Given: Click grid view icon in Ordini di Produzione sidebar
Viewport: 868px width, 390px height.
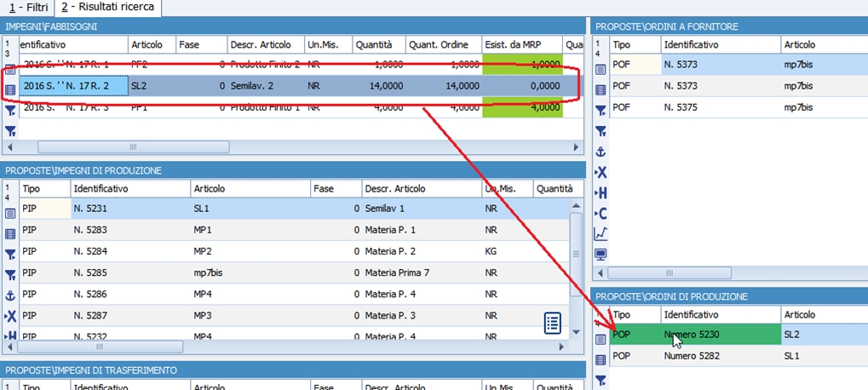Looking at the screenshot, I should coord(601,360).
